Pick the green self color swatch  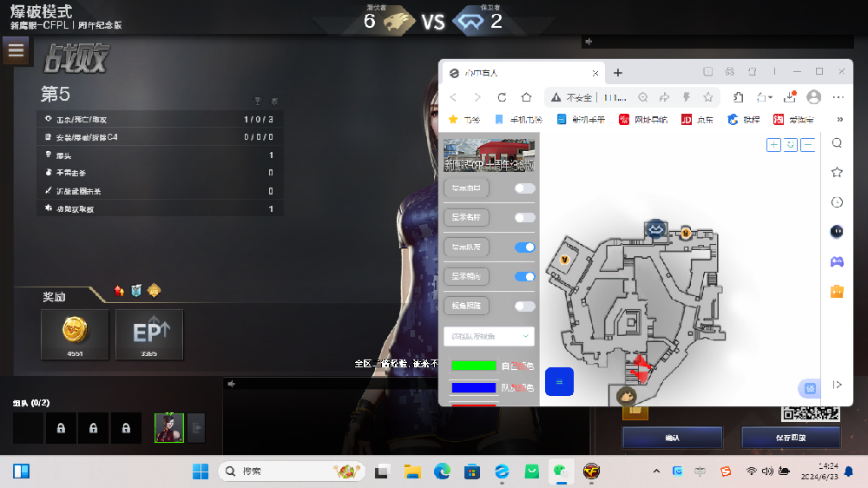[473, 366]
